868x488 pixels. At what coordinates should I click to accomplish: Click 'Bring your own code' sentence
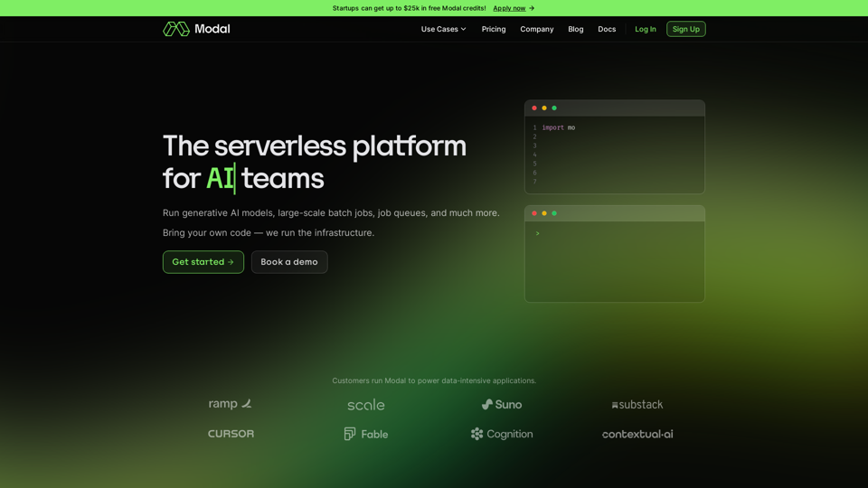[269, 233]
